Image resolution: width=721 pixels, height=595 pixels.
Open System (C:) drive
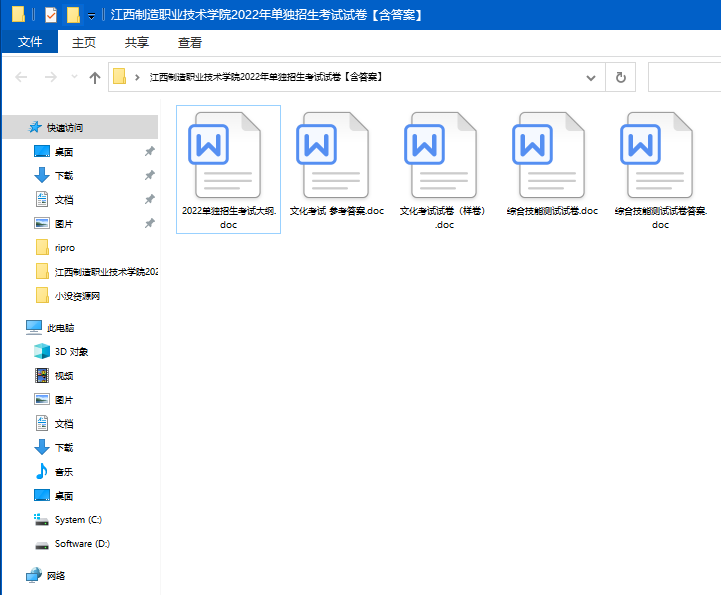pyautogui.click(x=78, y=520)
